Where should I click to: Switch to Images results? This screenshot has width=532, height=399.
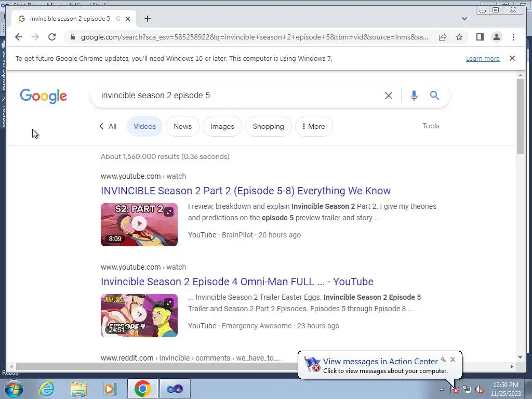222,126
